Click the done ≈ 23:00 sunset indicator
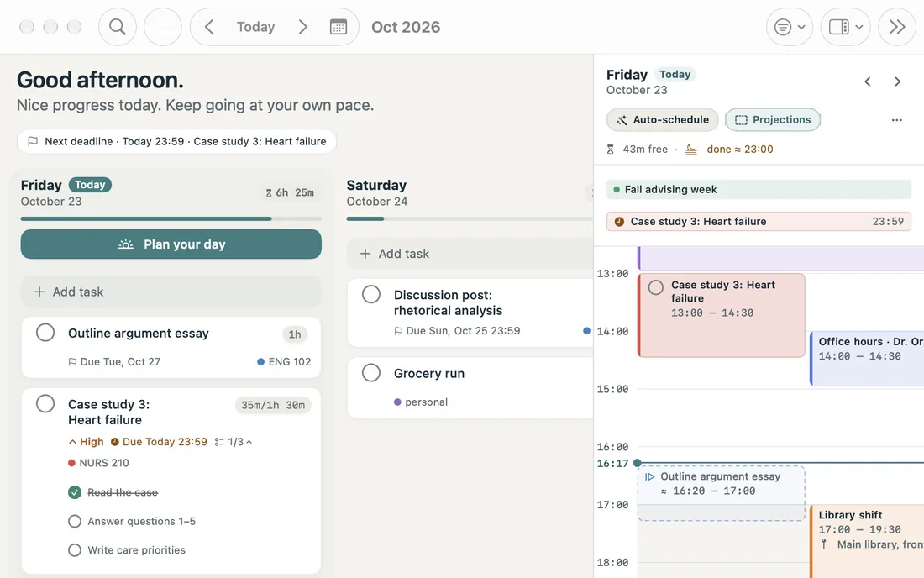 coord(729,150)
